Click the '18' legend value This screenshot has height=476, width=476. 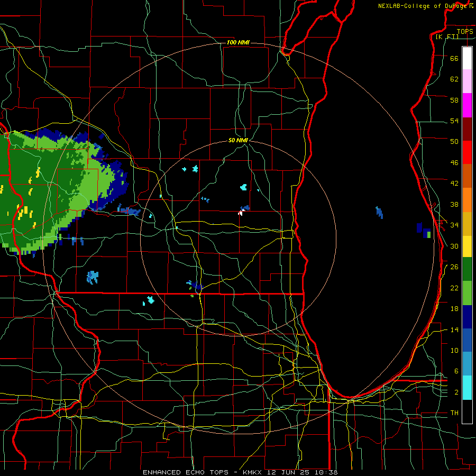[x=454, y=309]
